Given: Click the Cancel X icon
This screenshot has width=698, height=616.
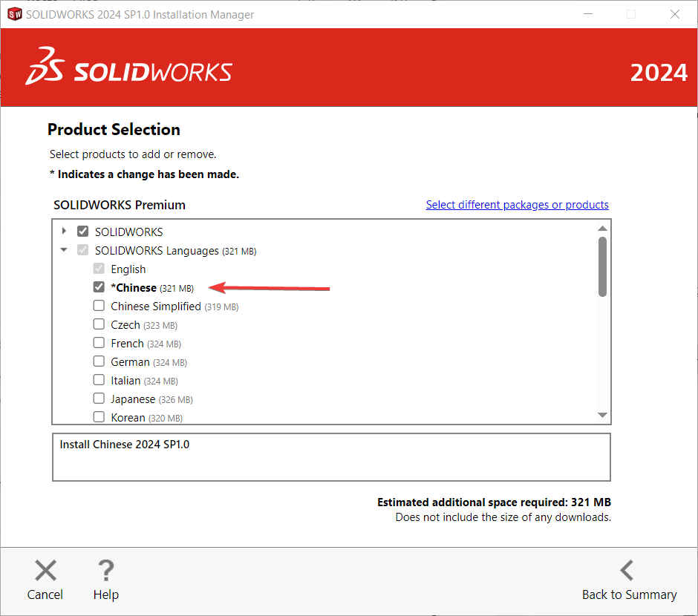Looking at the screenshot, I should pos(45,570).
